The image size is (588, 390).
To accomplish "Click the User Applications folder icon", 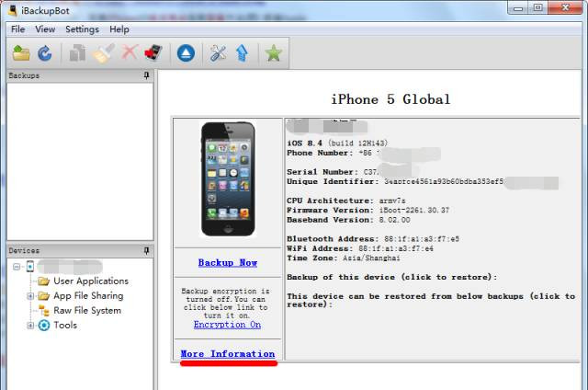I will pos(43,281).
